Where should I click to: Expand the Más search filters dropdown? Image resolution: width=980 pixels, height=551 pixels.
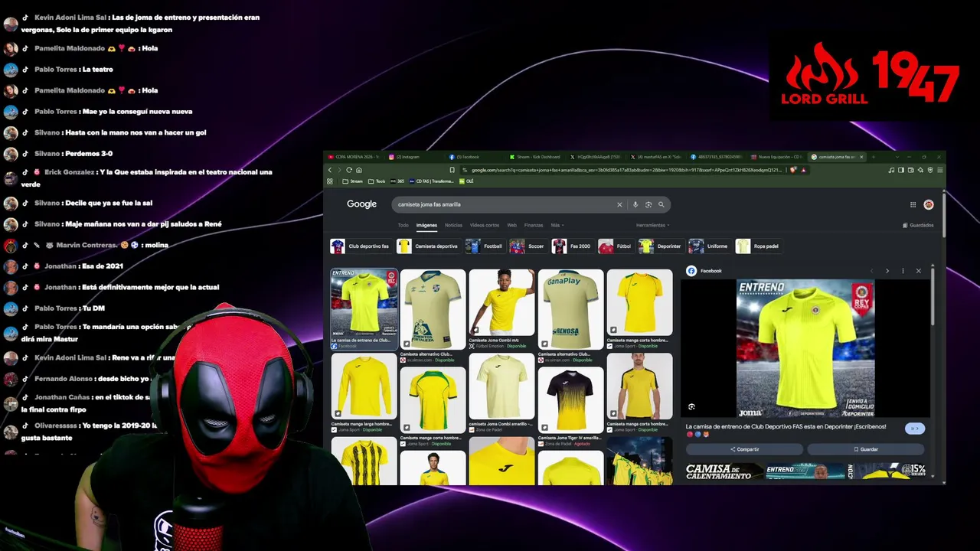coord(556,225)
